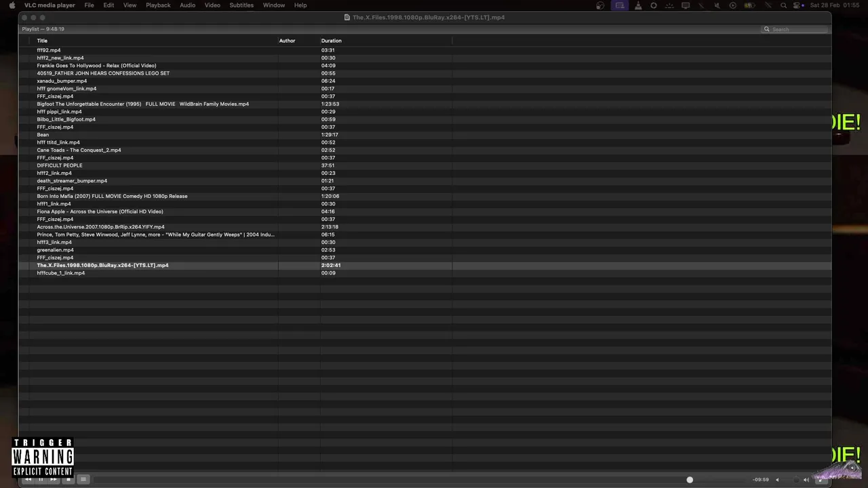The height and width of the screenshot is (488, 868).
Task: Select hfff gnomeVom_link.mp4 row
Action: coord(66,89)
